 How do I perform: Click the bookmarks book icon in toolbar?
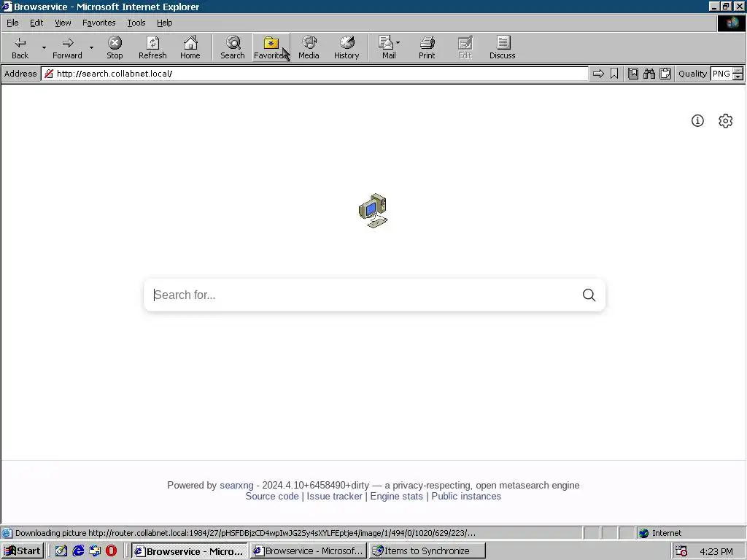click(x=633, y=74)
